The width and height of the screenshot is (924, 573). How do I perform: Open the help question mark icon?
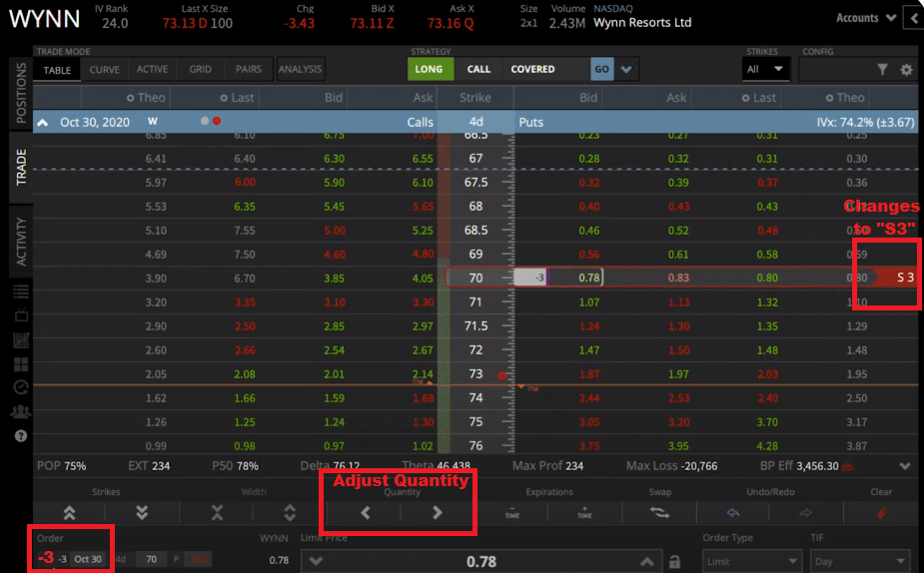[x=20, y=436]
